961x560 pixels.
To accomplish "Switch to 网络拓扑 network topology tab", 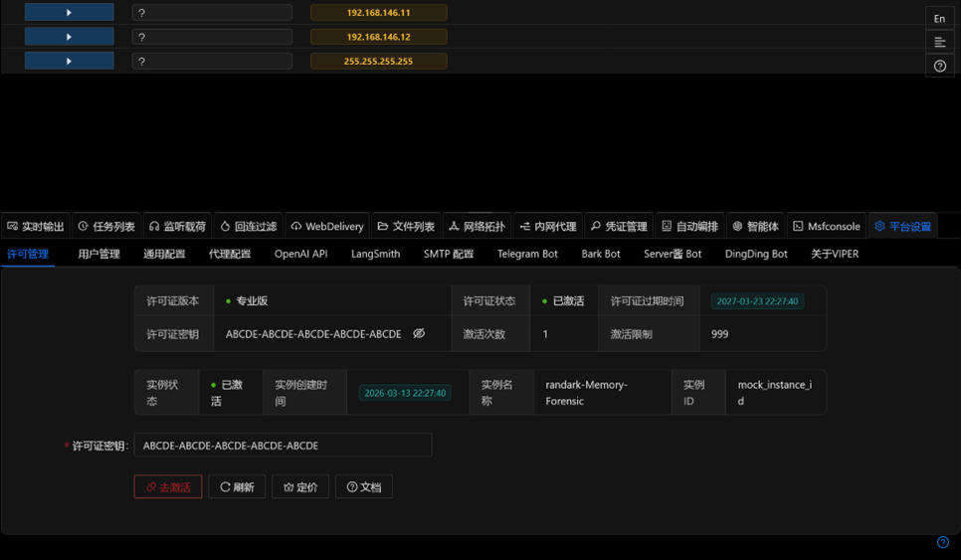I will tap(477, 227).
